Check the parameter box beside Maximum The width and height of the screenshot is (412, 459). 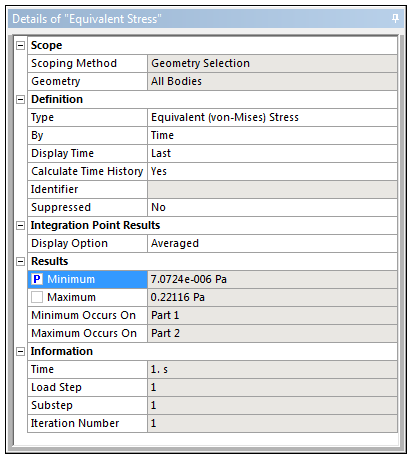(37, 297)
